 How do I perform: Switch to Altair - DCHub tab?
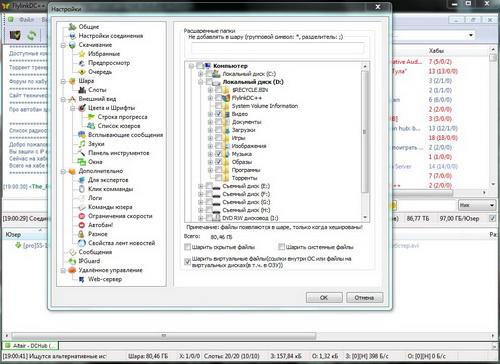[x=31, y=346]
